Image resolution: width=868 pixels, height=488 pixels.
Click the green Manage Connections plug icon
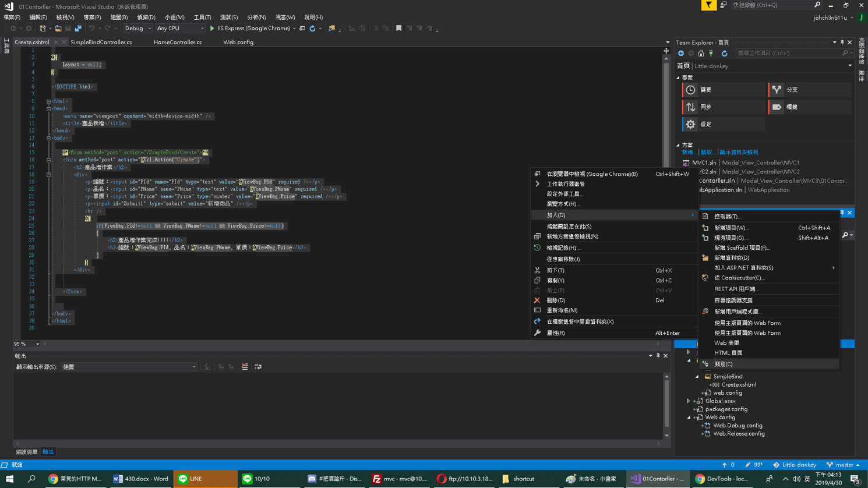pyautogui.click(x=711, y=53)
